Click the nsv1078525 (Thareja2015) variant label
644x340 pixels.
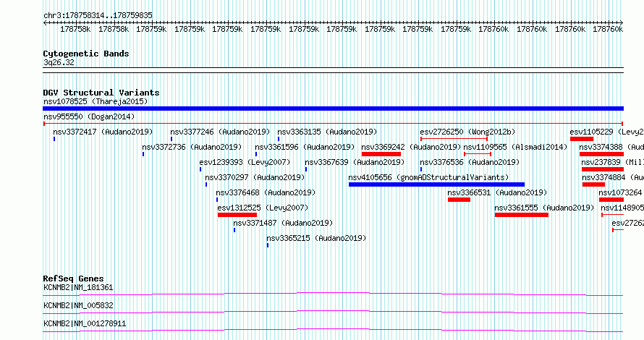point(96,101)
